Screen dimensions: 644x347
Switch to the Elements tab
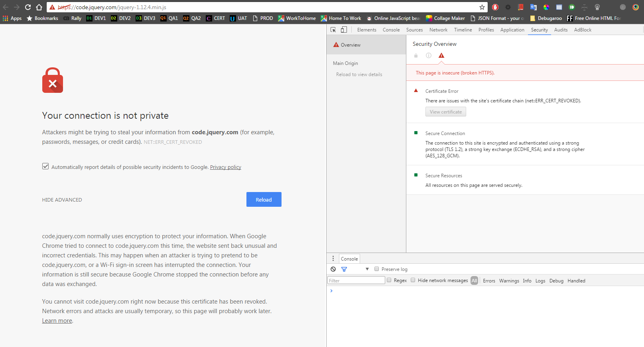click(367, 30)
